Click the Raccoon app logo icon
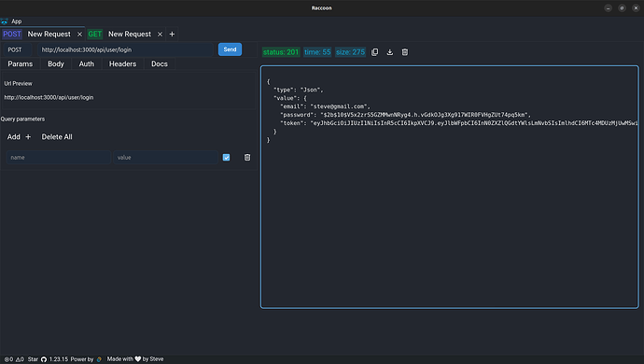 click(4, 21)
